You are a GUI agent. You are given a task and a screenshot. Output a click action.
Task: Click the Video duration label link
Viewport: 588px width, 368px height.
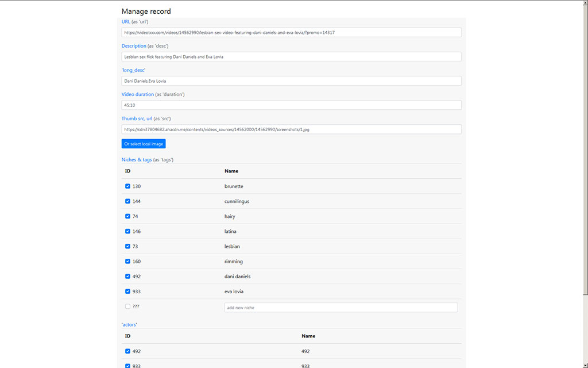tap(137, 94)
